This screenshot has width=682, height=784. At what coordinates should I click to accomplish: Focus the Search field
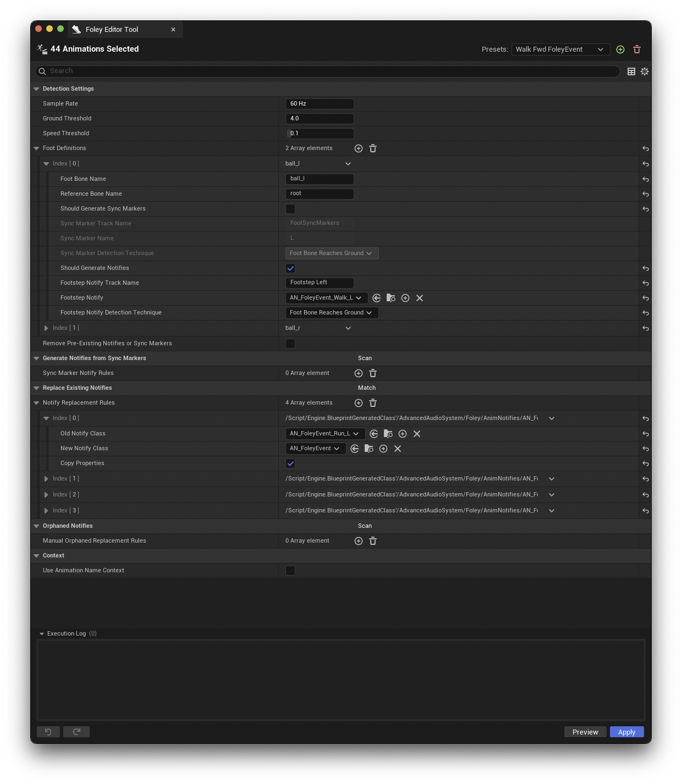pyautogui.click(x=328, y=71)
